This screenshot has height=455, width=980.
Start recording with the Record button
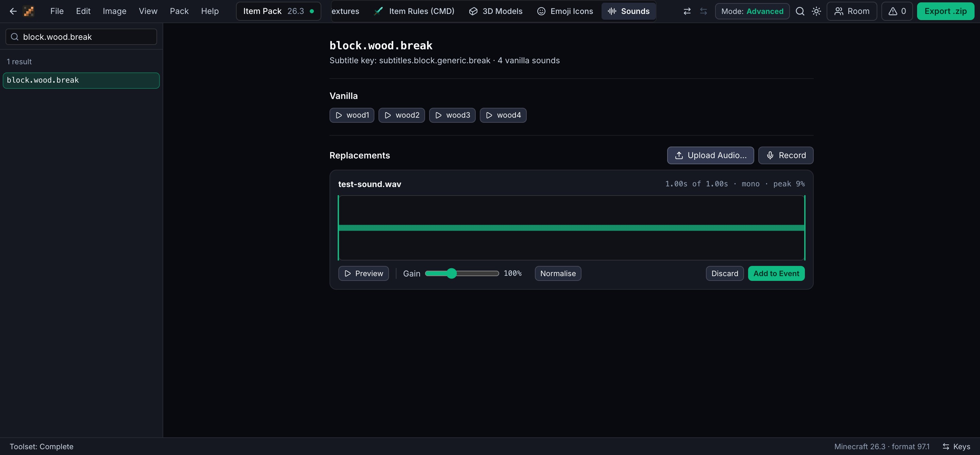tap(785, 155)
